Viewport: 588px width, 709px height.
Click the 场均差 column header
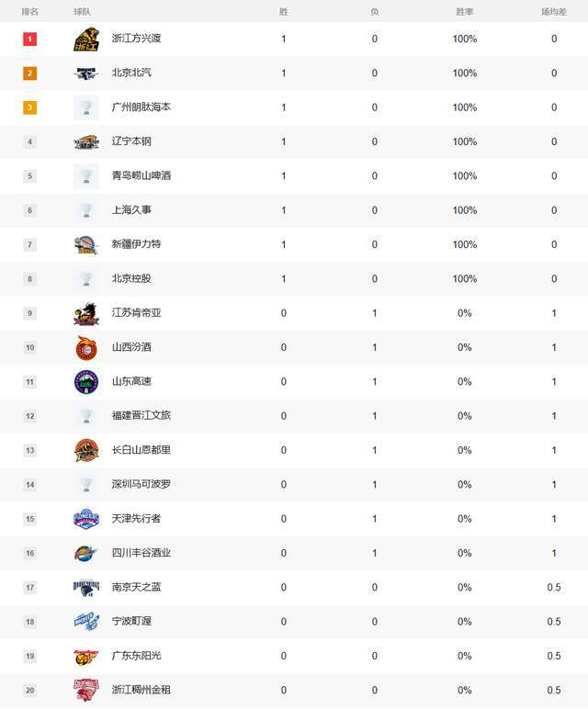(x=554, y=12)
